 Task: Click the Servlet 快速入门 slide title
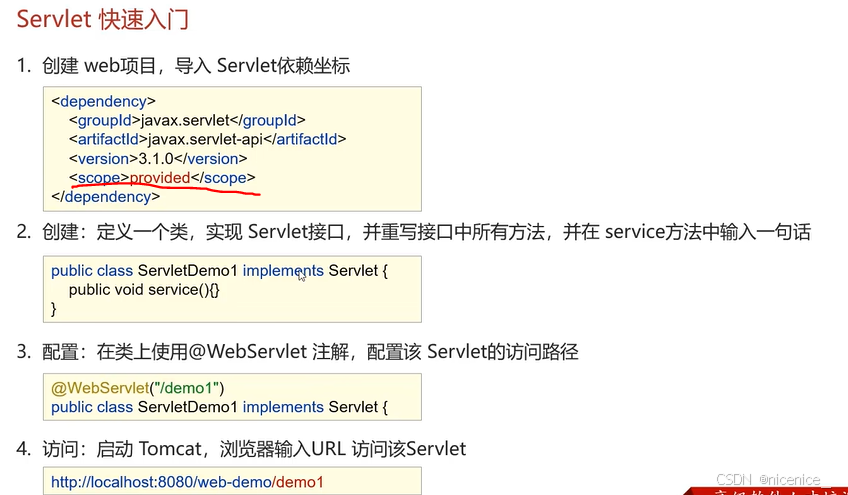(103, 20)
